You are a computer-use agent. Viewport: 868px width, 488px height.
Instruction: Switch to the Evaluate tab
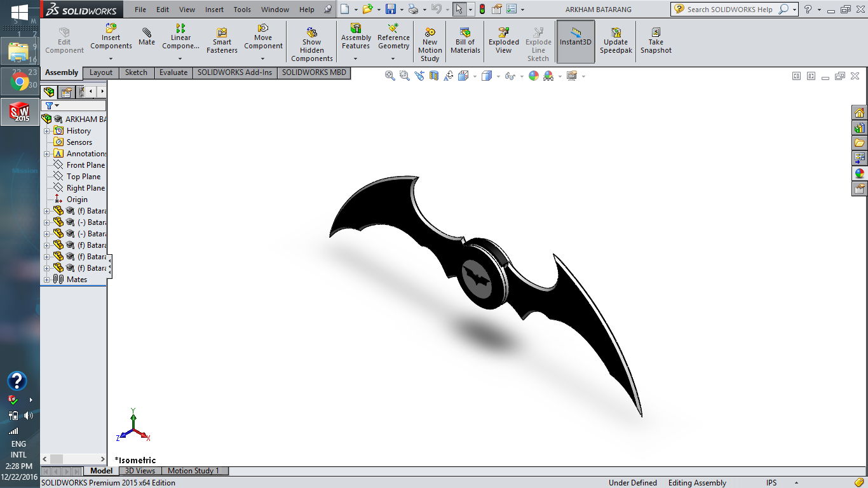(x=173, y=72)
